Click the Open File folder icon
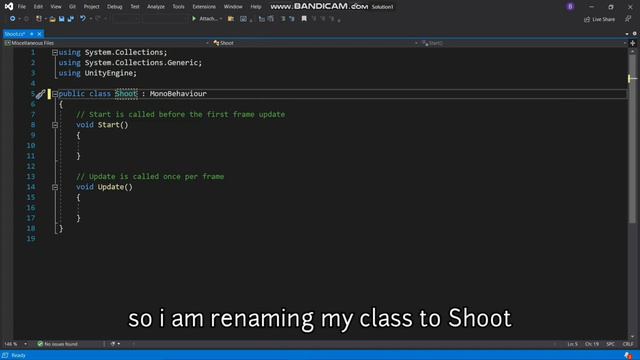The width and height of the screenshot is (640, 360). click(52, 19)
